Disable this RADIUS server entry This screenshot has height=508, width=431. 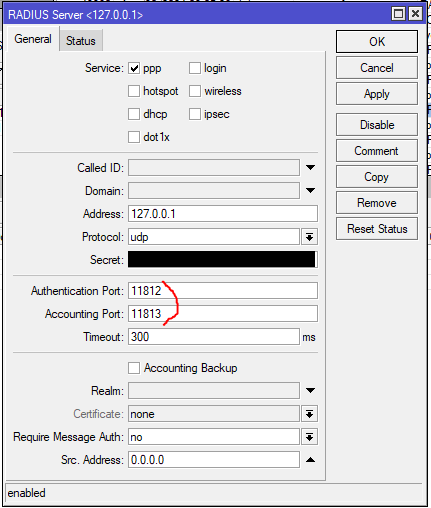[x=377, y=125]
